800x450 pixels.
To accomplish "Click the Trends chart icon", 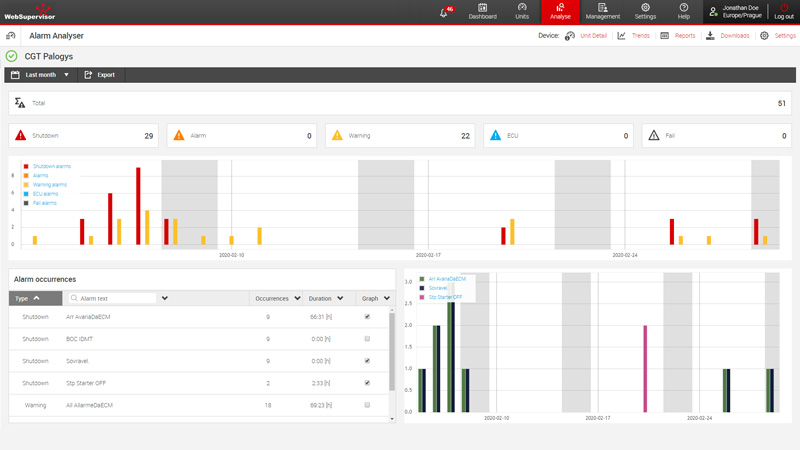I will click(622, 36).
